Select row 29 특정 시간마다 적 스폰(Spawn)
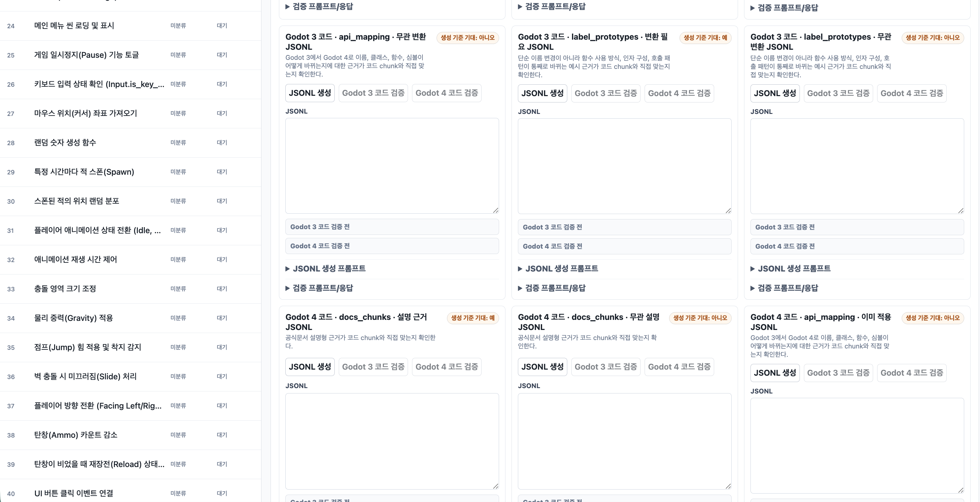The image size is (980, 502). click(130, 172)
